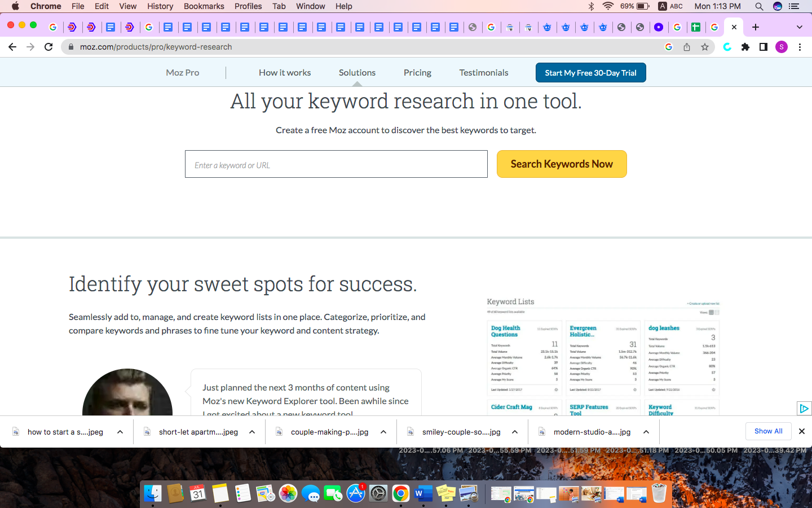Open the tab search chevron
This screenshot has height=508, width=812.
[799, 27]
